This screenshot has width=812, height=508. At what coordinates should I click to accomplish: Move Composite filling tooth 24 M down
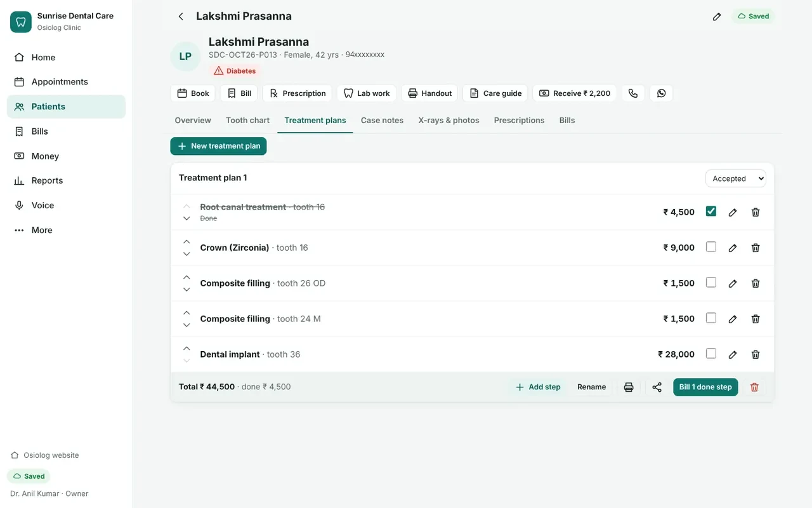187,325
